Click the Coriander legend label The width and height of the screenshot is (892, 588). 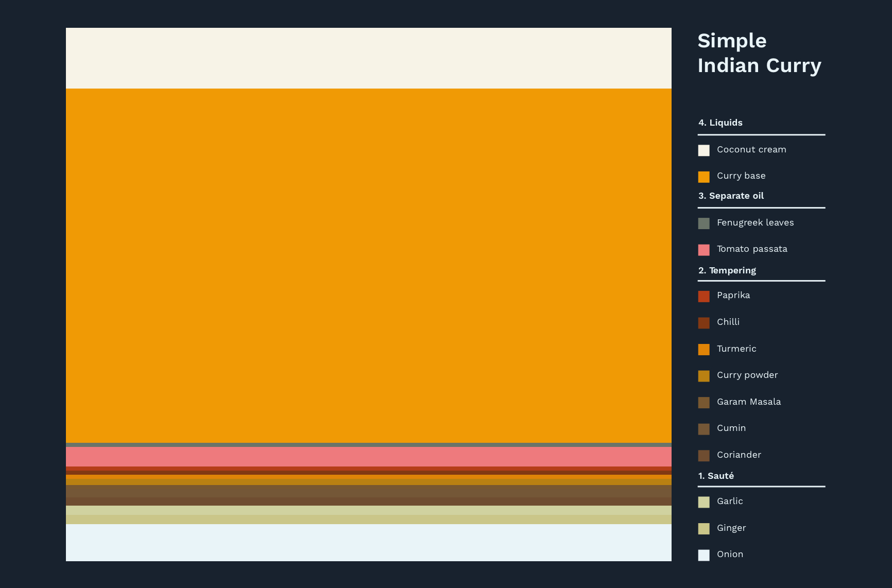[739, 455]
